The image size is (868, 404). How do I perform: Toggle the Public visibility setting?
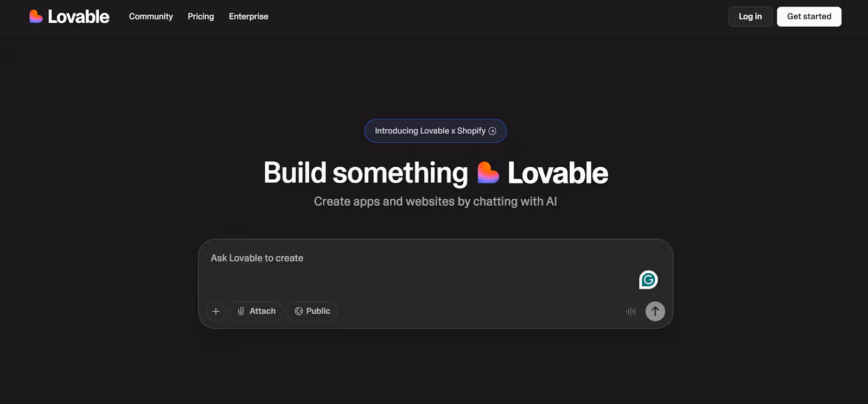(x=312, y=311)
